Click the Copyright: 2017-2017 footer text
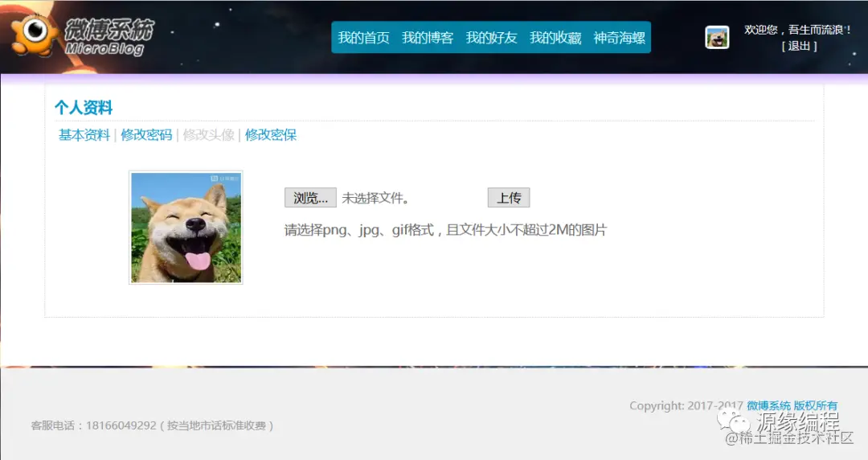868x460 pixels. 686,405
